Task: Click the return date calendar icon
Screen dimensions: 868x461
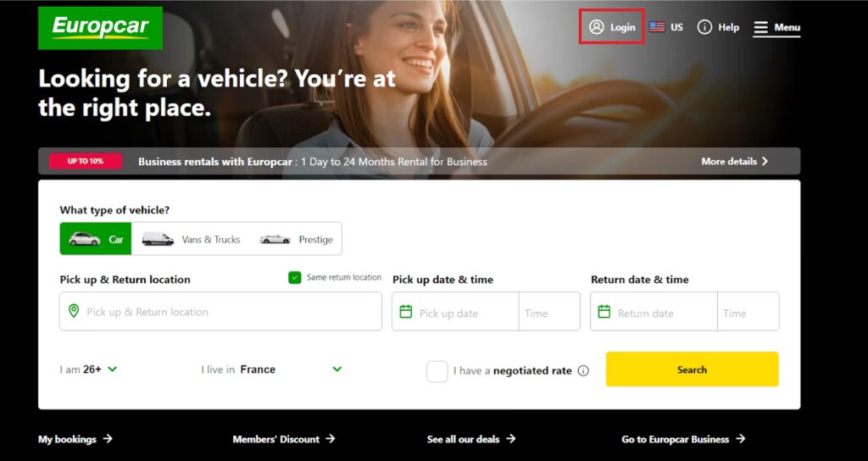Action: [x=604, y=312]
